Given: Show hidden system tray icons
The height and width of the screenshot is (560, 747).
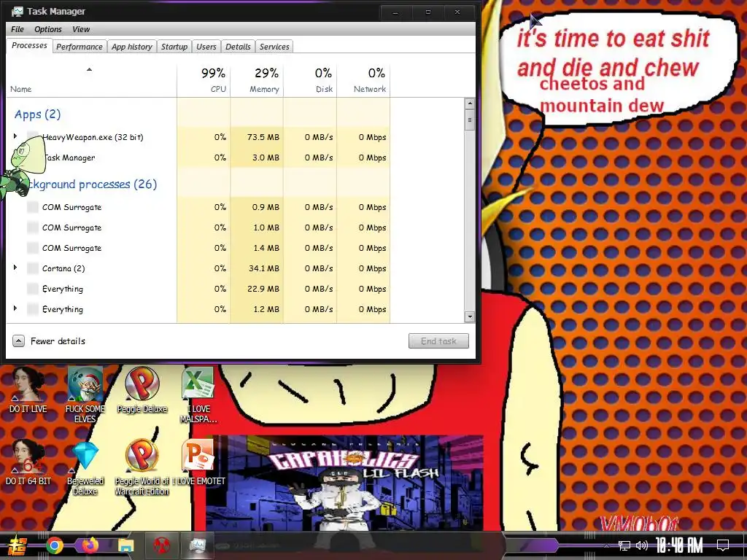Looking at the screenshot, I should pyautogui.click(x=606, y=545).
